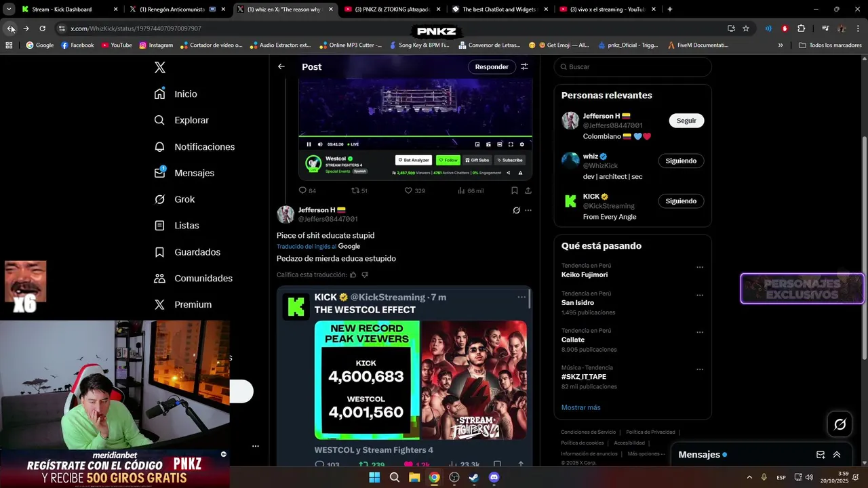This screenshot has width=868, height=488.
Task: Click Condiciones de Servicio footer link
Action: click(x=588, y=432)
